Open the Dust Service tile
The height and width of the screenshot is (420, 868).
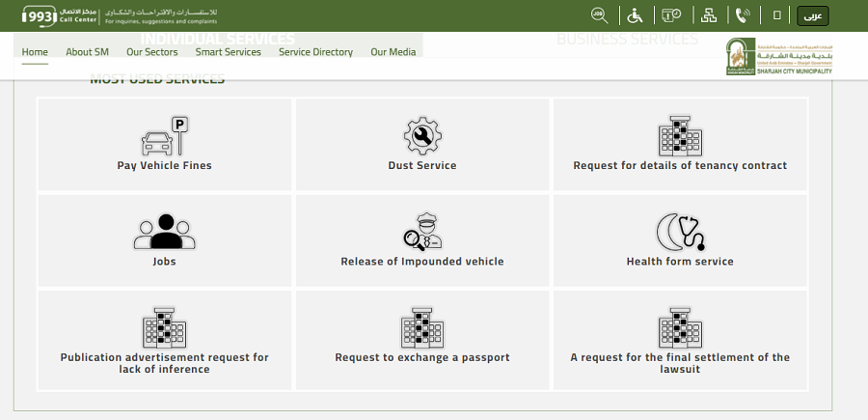coord(422,145)
